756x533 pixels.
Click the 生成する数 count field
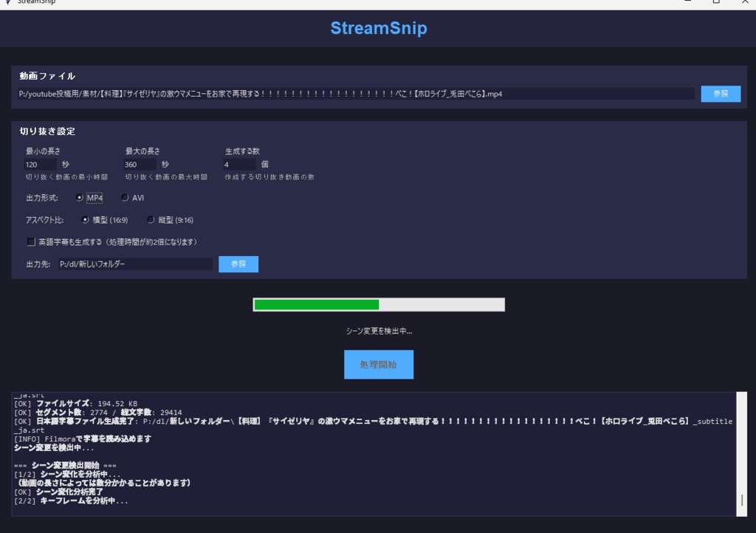point(238,164)
